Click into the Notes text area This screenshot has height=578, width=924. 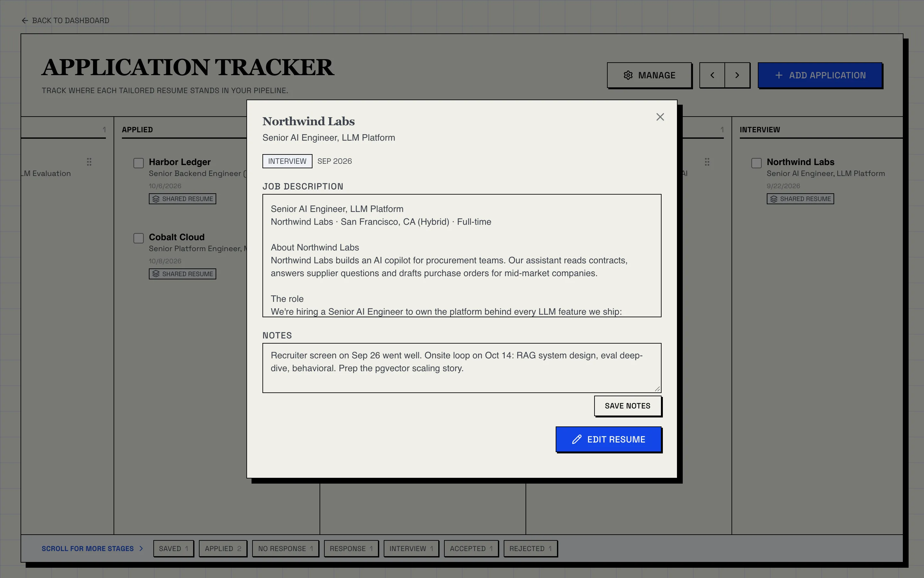pyautogui.click(x=462, y=368)
